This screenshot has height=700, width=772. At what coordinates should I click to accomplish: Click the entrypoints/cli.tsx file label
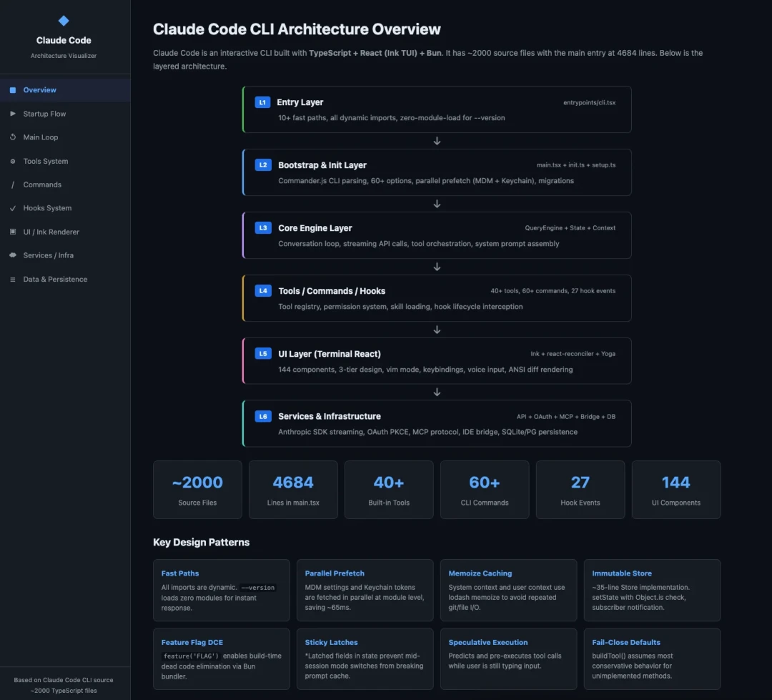[x=589, y=102]
